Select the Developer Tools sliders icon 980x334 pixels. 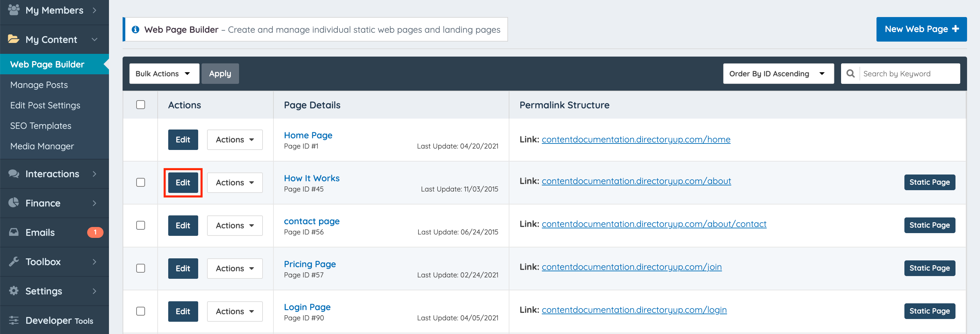[14, 320]
